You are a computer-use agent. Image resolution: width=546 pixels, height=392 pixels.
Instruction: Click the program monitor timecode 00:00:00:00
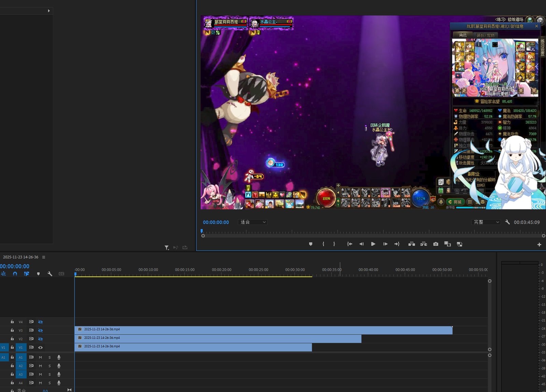[216, 222]
